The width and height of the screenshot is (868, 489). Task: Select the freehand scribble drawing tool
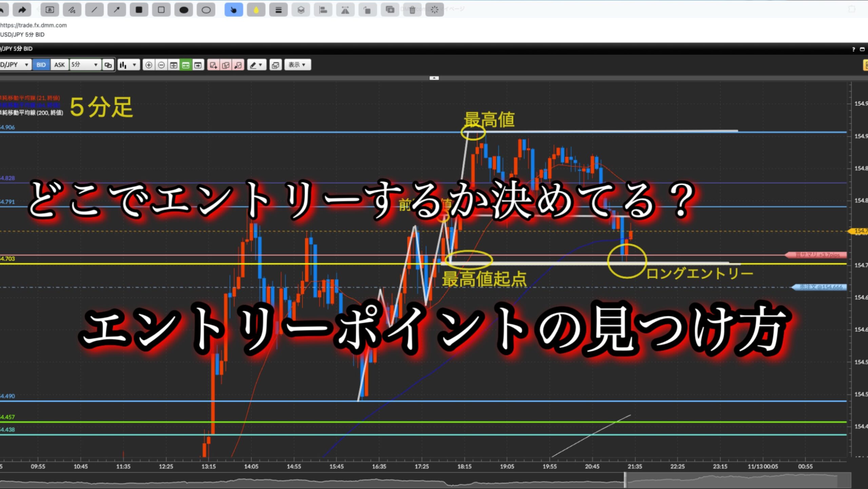72,10
